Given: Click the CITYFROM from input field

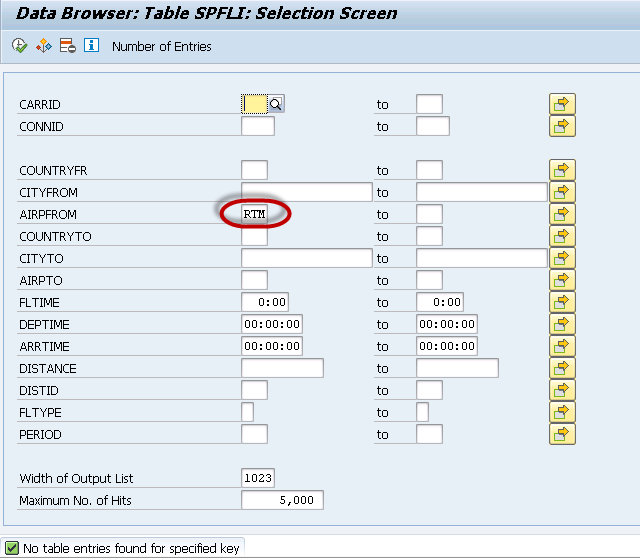Looking at the screenshot, I should pos(307,192).
